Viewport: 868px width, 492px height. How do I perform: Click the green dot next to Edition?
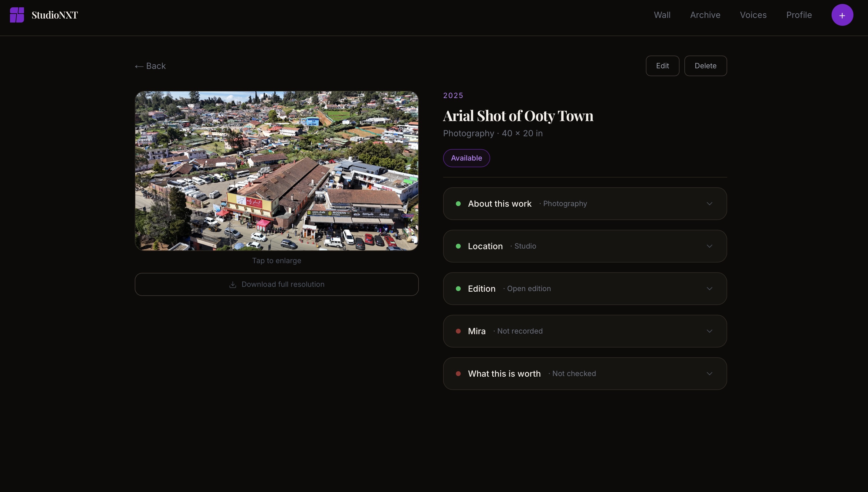pos(458,289)
